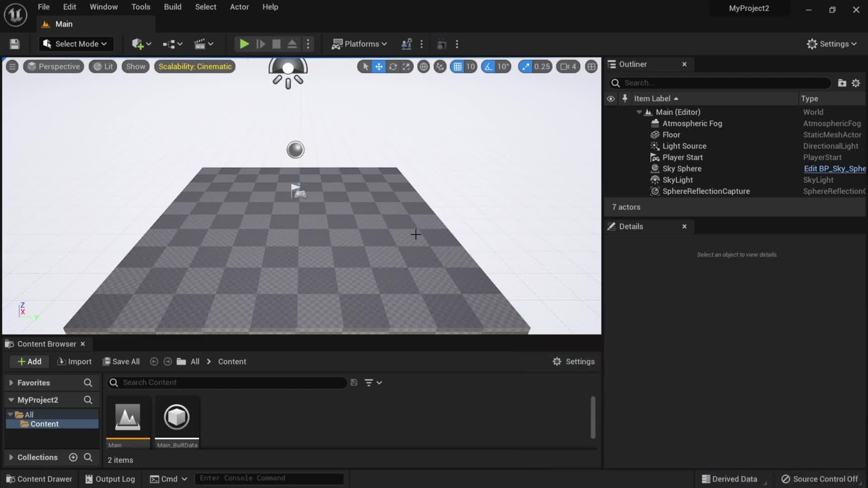
Task: Click the green Play level button
Action: tap(244, 44)
